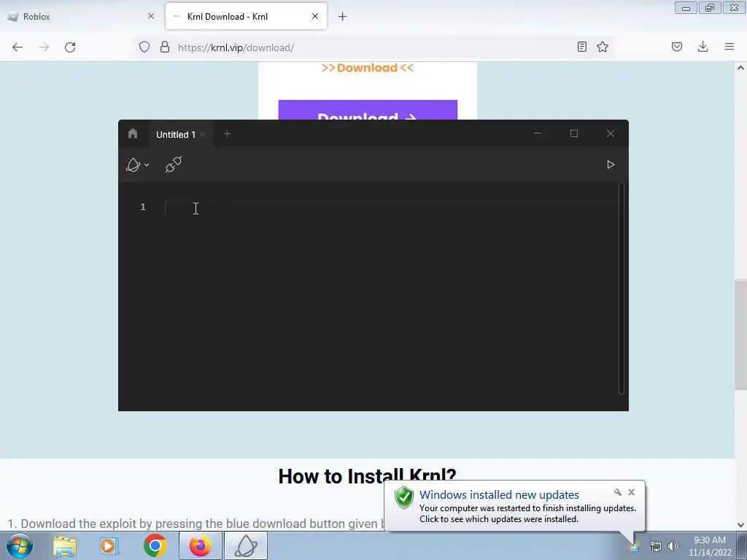
Task: Open the Firefox hamburger menu
Action: click(729, 47)
